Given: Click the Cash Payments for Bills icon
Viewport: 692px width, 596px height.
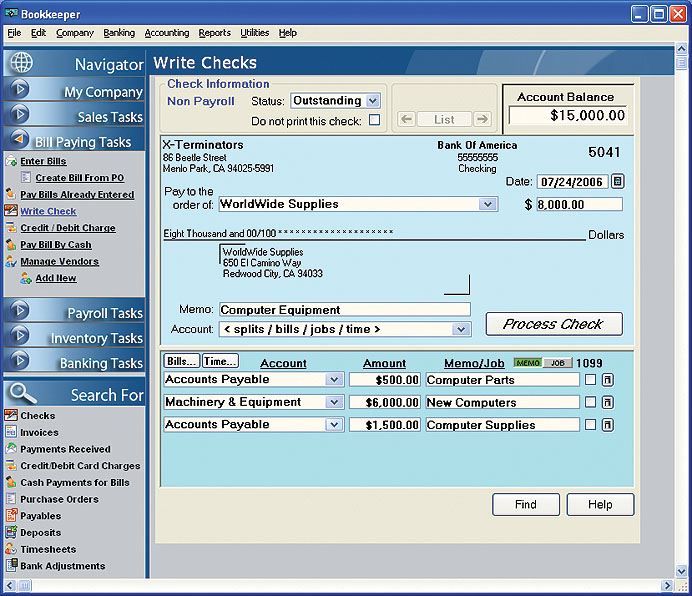Looking at the screenshot, I should point(11,483).
